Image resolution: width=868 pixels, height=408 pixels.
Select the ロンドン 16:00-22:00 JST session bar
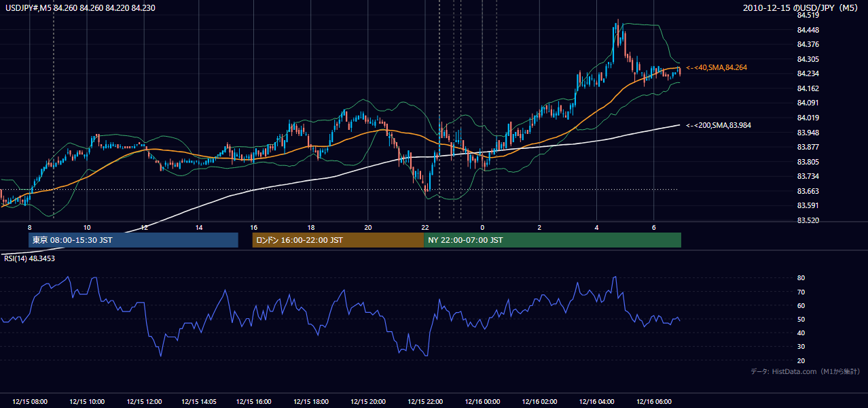[338, 240]
